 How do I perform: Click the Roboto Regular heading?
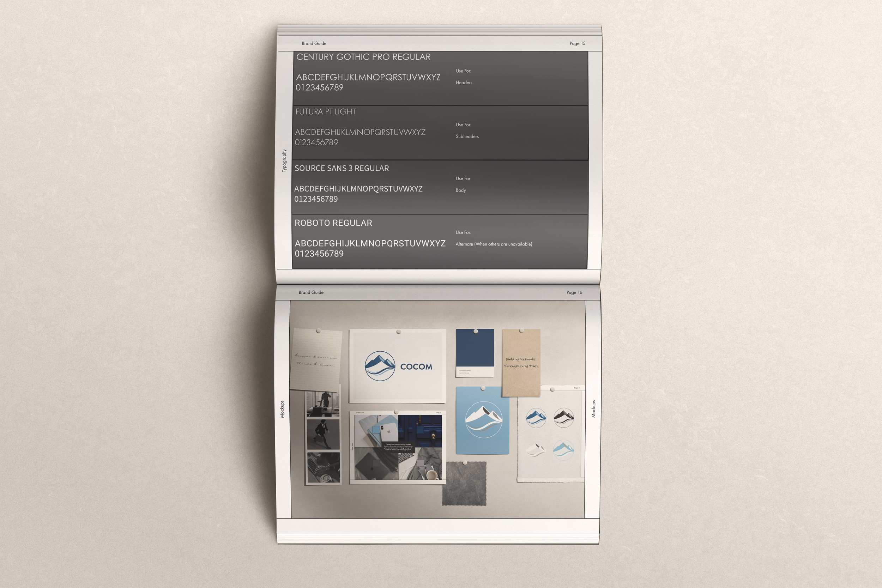(x=333, y=223)
